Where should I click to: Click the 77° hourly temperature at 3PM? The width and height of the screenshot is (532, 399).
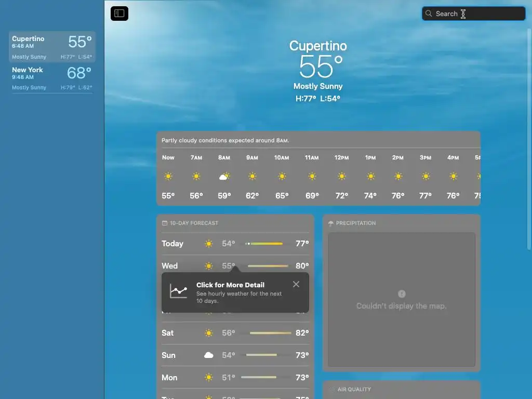coord(425,196)
